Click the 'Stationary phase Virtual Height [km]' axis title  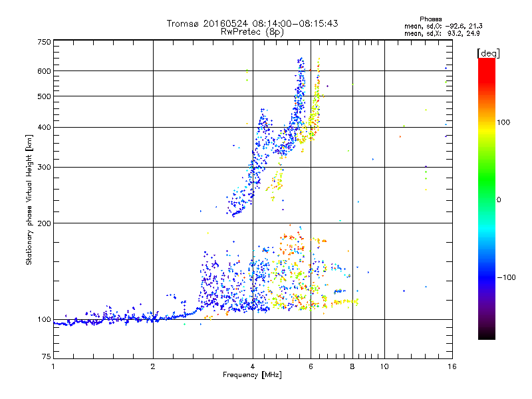pyautogui.click(x=29, y=199)
